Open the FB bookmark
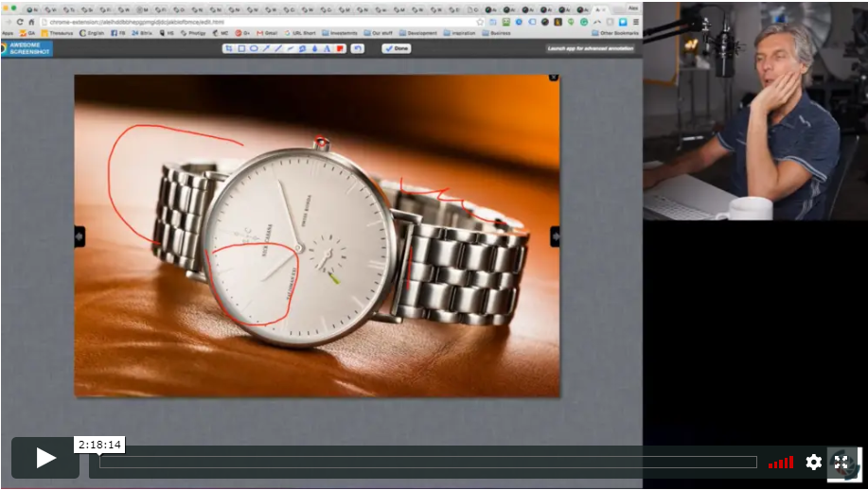 [x=118, y=33]
